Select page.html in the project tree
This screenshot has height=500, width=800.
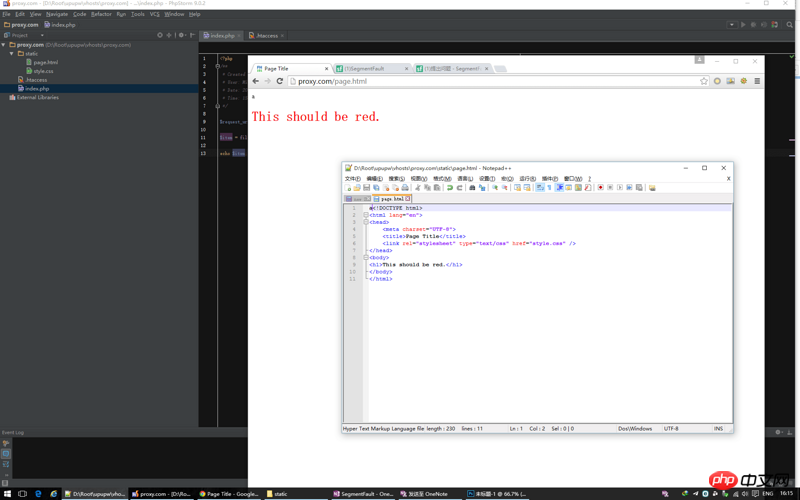pos(45,62)
